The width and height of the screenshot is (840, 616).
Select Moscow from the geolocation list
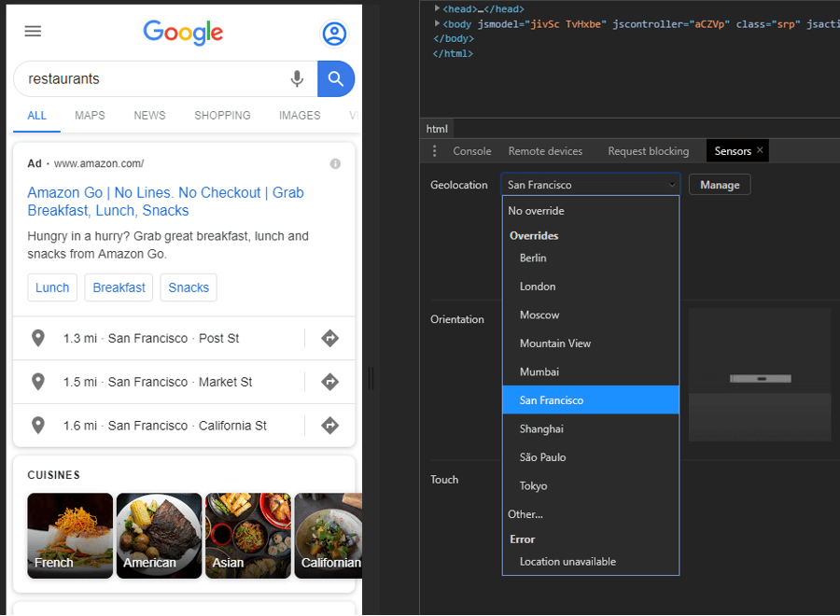click(x=591, y=315)
